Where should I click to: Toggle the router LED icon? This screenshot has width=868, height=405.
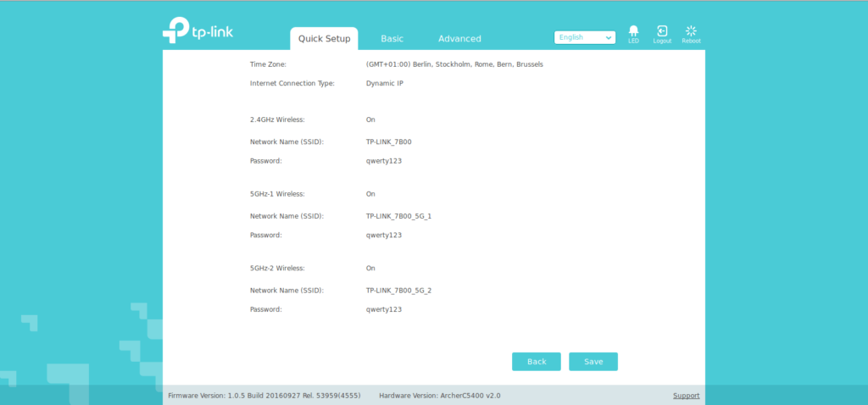pos(632,32)
